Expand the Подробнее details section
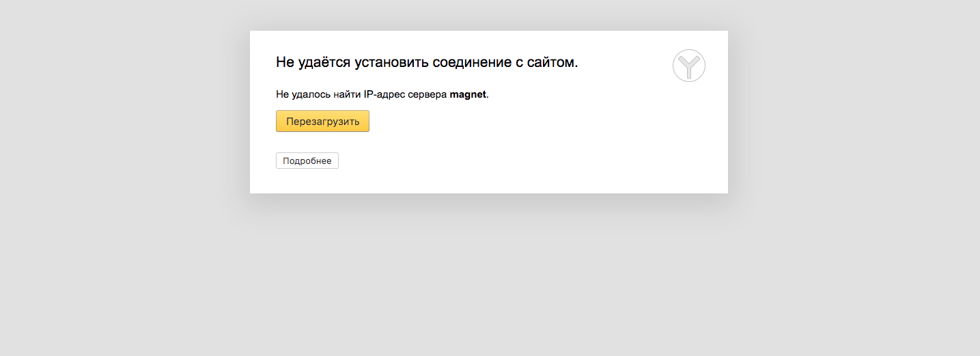This screenshot has height=356, width=980. coord(307,161)
